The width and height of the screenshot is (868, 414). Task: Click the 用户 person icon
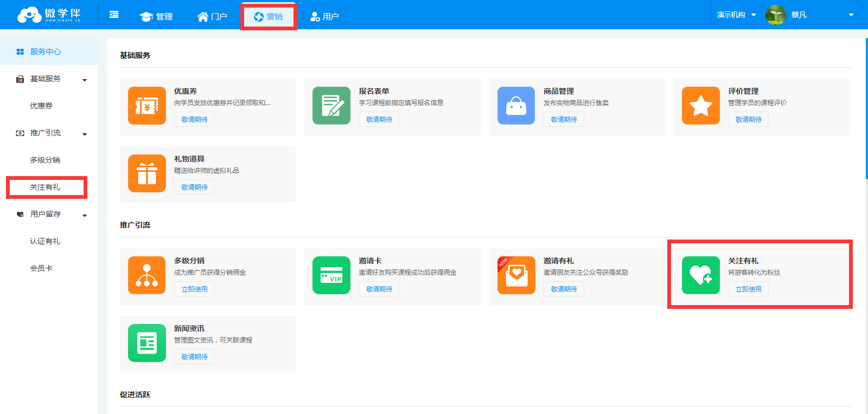click(315, 17)
